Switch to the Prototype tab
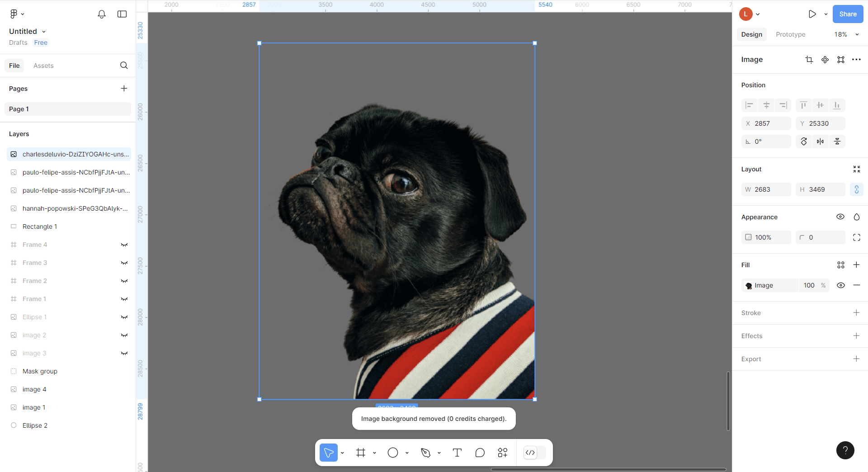Image resolution: width=868 pixels, height=472 pixels. click(x=790, y=34)
